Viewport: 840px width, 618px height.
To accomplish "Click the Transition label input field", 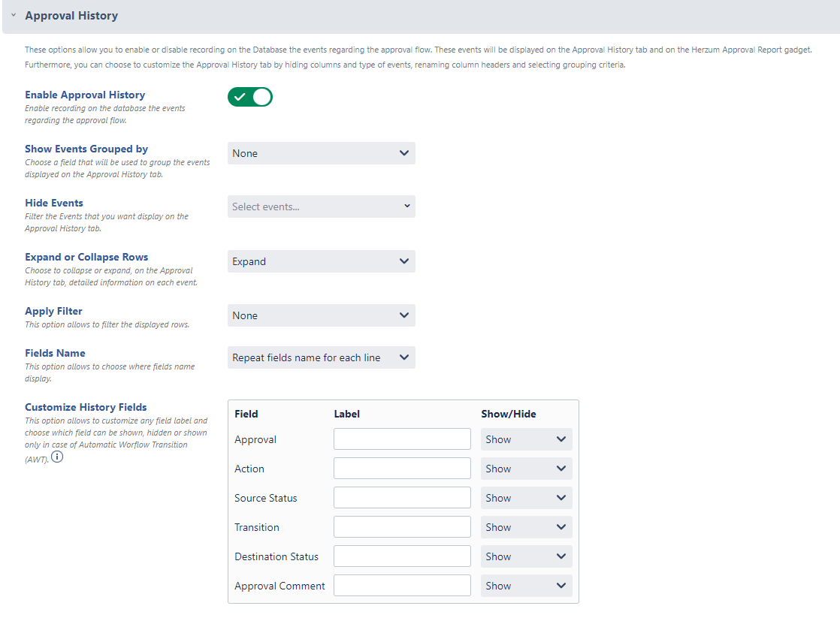I will click(x=402, y=527).
